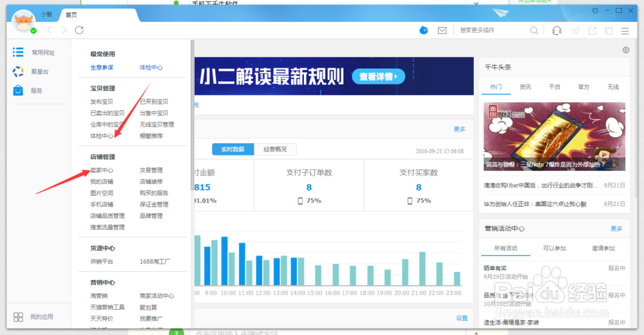
Task: Open the Wangwang chat bubble icon
Action: coord(424,30)
